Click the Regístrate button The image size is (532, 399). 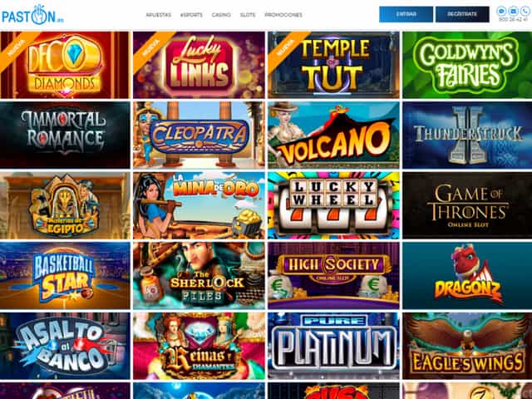point(462,14)
